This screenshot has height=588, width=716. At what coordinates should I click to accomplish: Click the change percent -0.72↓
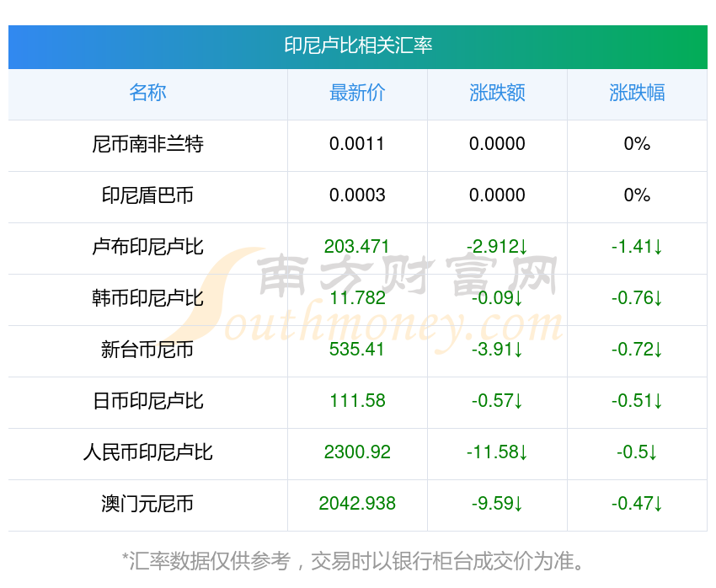637,350
